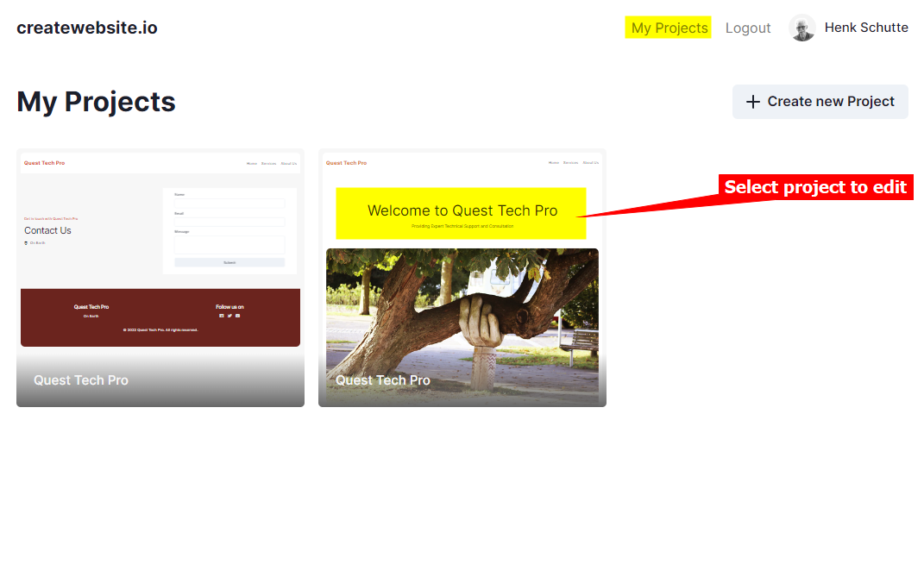Image resolution: width=924 pixels, height=577 pixels.
Task: Open the project card with the tree photo
Action: (462, 278)
